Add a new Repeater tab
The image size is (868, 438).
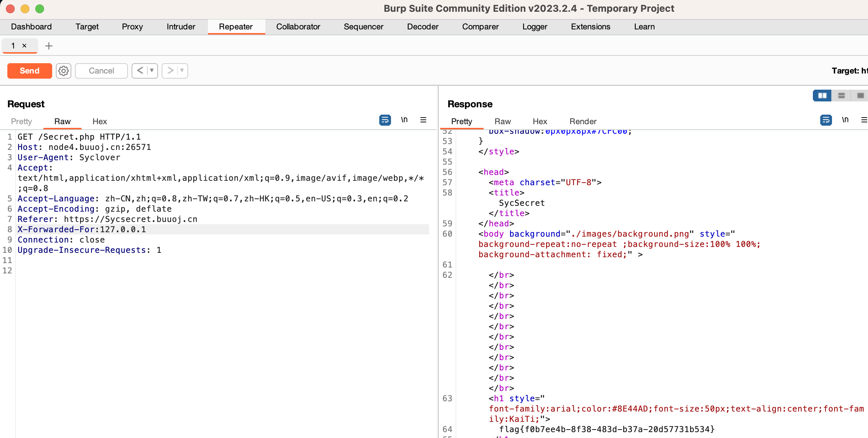pos(49,46)
